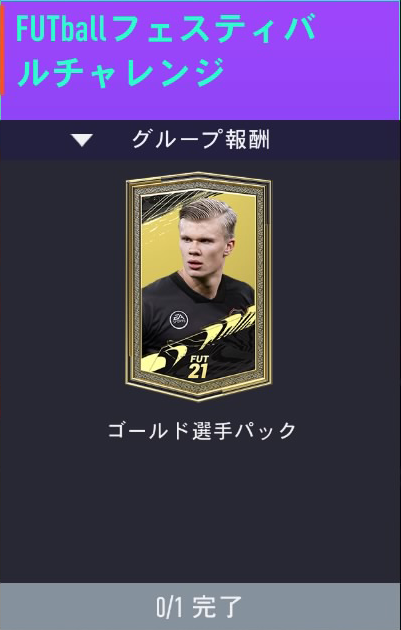Collapse the グループ報酬 triangle arrow
Screen dimensions: 401x630
coord(82,140)
